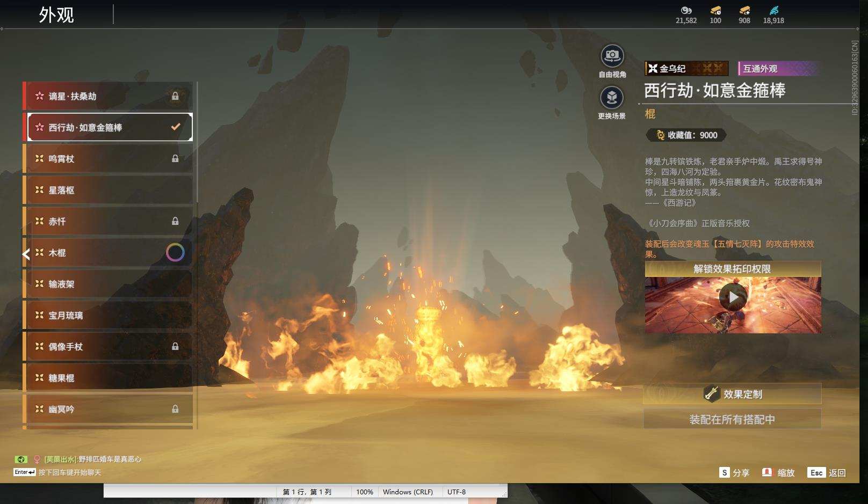Select the 输液架 skin
The height and width of the screenshot is (504, 868).
[108, 284]
